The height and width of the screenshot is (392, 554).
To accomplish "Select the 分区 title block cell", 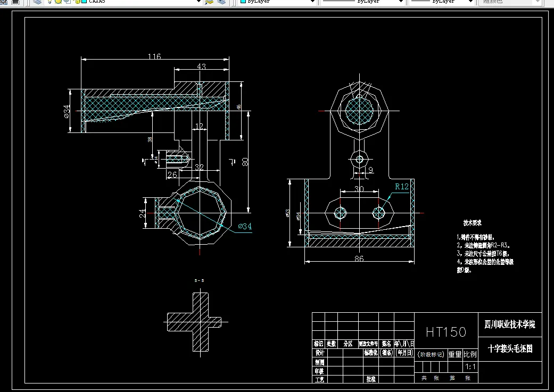I will click(x=348, y=344).
